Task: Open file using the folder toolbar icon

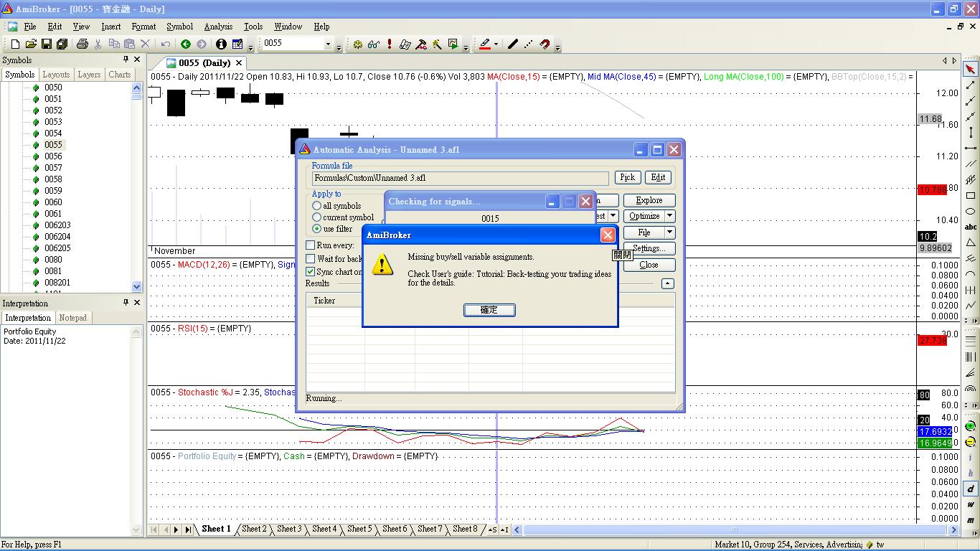Action: 31,44
